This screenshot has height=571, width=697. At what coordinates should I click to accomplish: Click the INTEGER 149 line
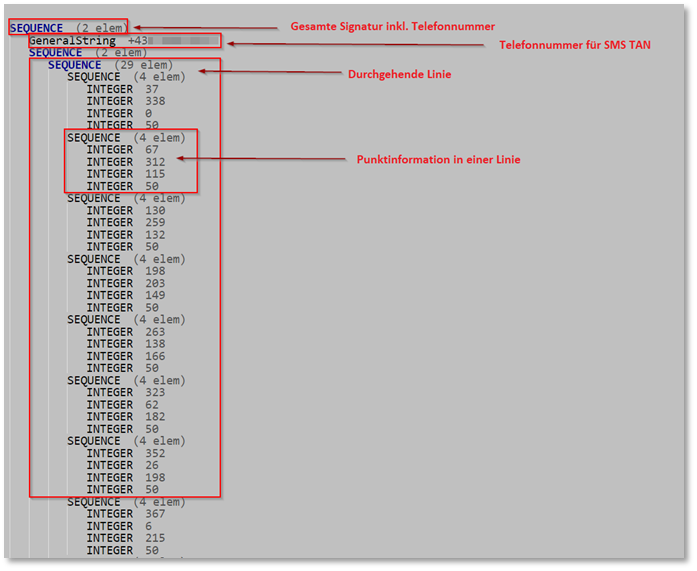click(x=125, y=295)
